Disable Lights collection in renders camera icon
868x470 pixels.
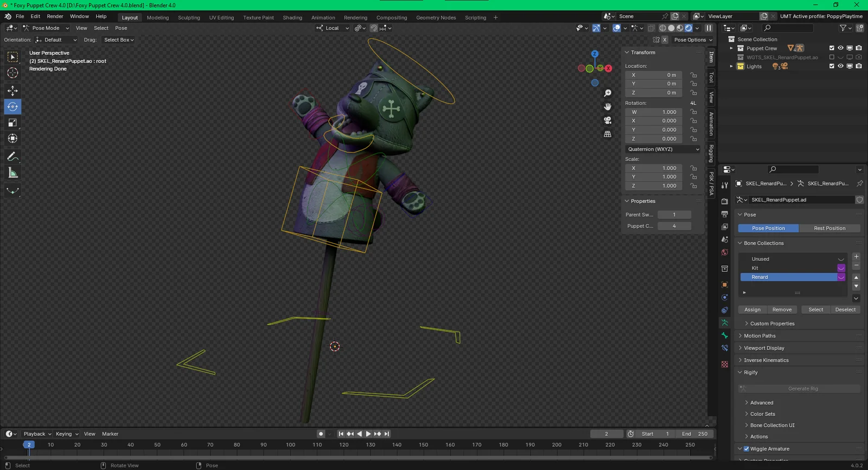859,66
